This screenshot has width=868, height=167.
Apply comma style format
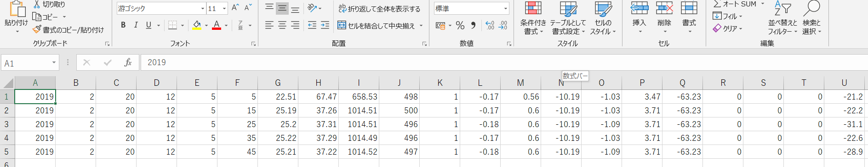tap(473, 25)
